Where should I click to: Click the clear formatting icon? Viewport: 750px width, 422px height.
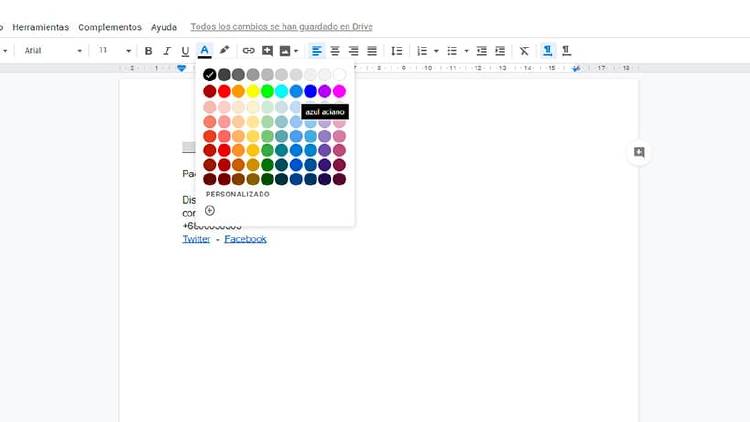[524, 51]
